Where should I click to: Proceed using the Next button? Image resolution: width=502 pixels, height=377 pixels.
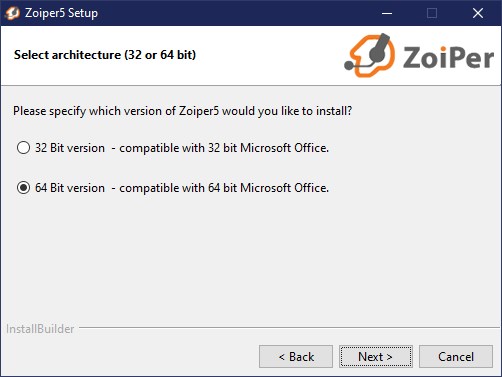376,357
